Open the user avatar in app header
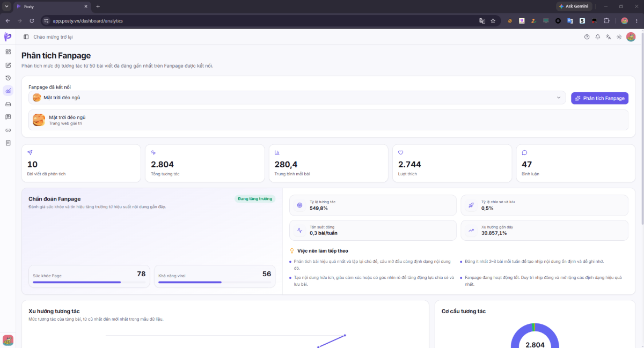This screenshot has width=644, height=348. click(x=631, y=37)
